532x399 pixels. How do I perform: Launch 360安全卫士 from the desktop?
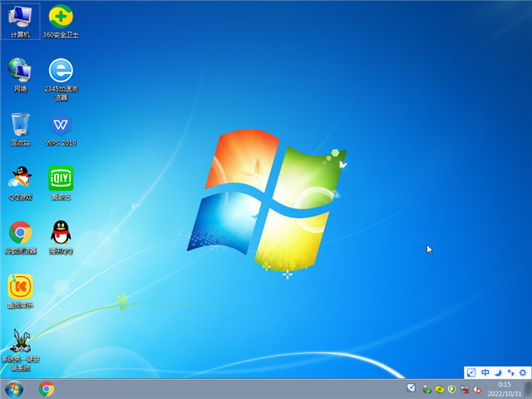click(61, 17)
